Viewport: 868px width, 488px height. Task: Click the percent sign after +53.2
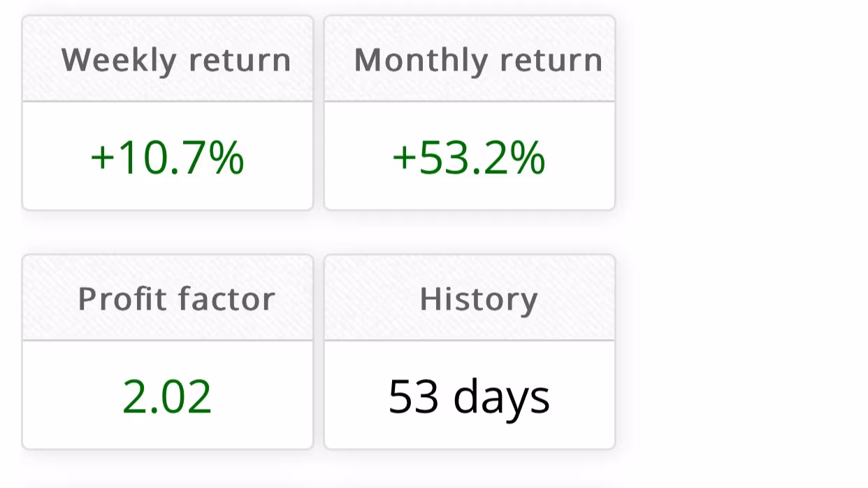tap(530, 157)
